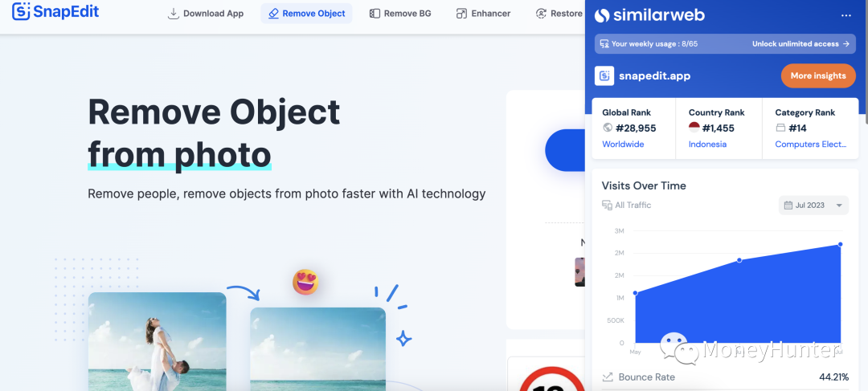Click the Similarweb logo
This screenshot has height=391, width=868.
649,15
